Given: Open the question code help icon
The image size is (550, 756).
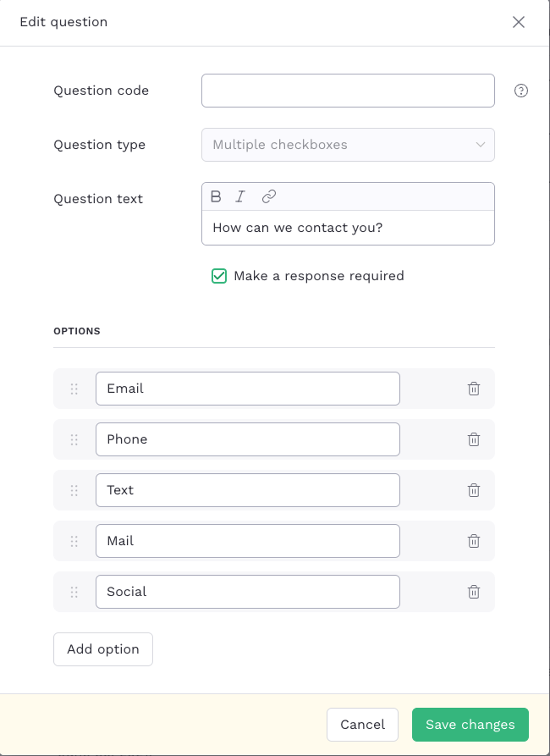Looking at the screenshot, I should (x=521, y=91).
